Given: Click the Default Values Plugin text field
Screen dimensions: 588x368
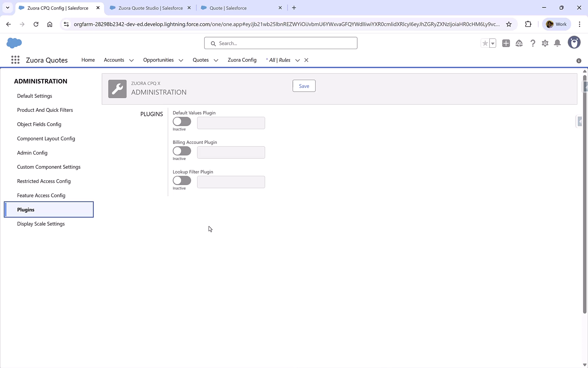Looking at the screenshot, I should coord(231,123).
